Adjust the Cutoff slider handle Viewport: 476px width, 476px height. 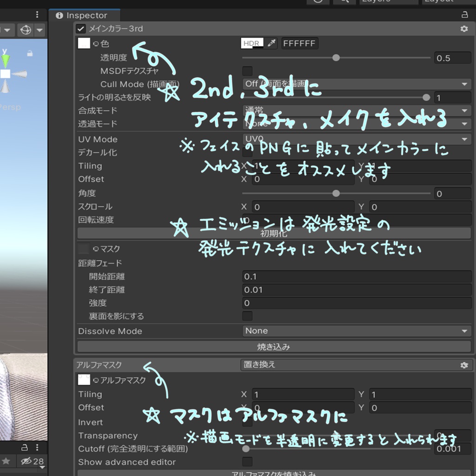coord(246,449)
